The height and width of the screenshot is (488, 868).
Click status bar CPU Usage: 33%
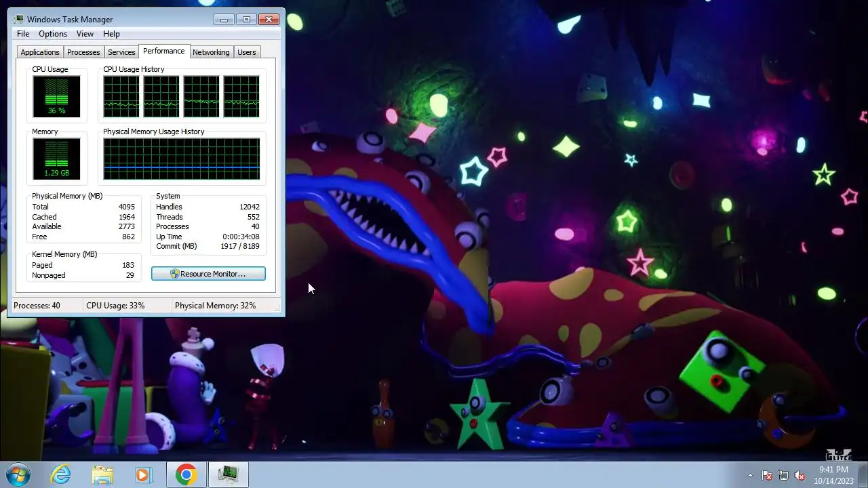[x=115, y=306]
